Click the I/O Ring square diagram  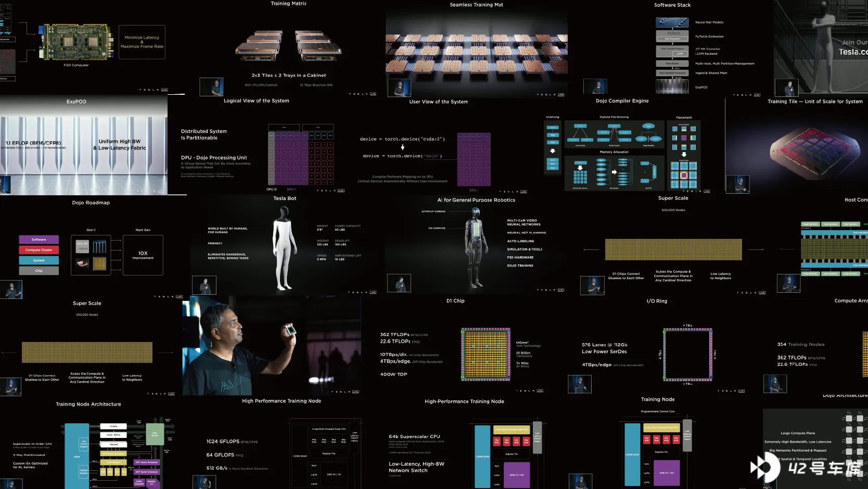[x=687, y=354]
